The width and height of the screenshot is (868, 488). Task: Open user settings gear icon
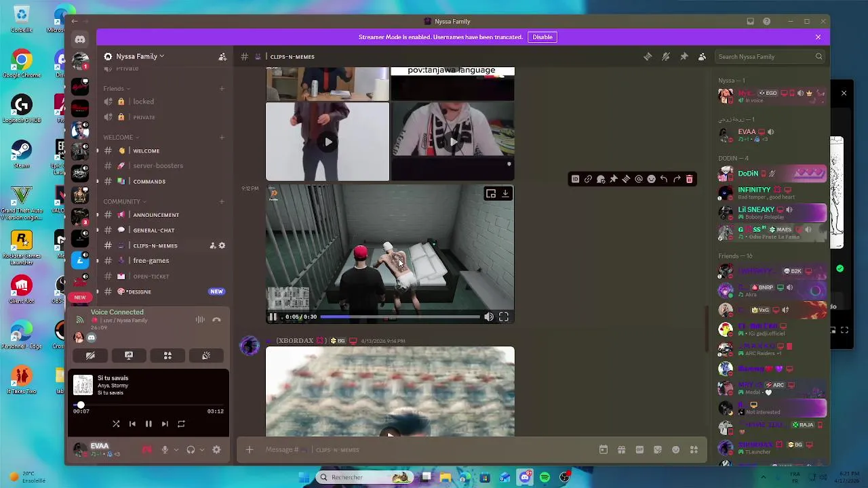[216, 449]
